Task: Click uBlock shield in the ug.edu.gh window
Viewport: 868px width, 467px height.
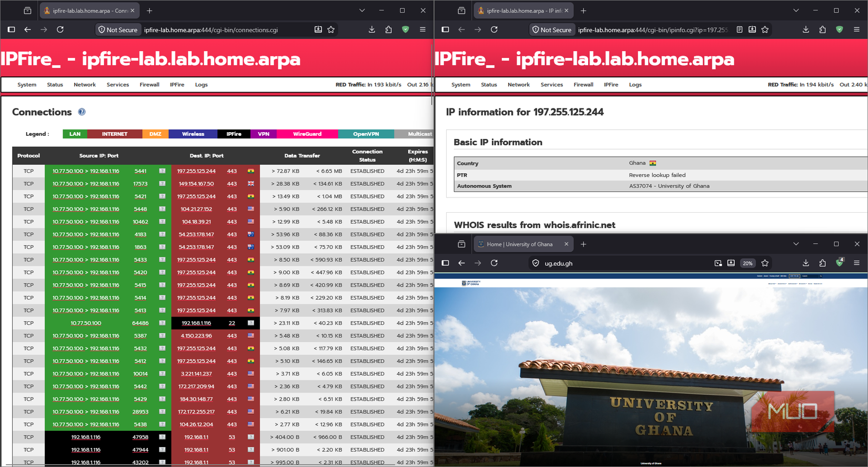Action: point(840,262)
